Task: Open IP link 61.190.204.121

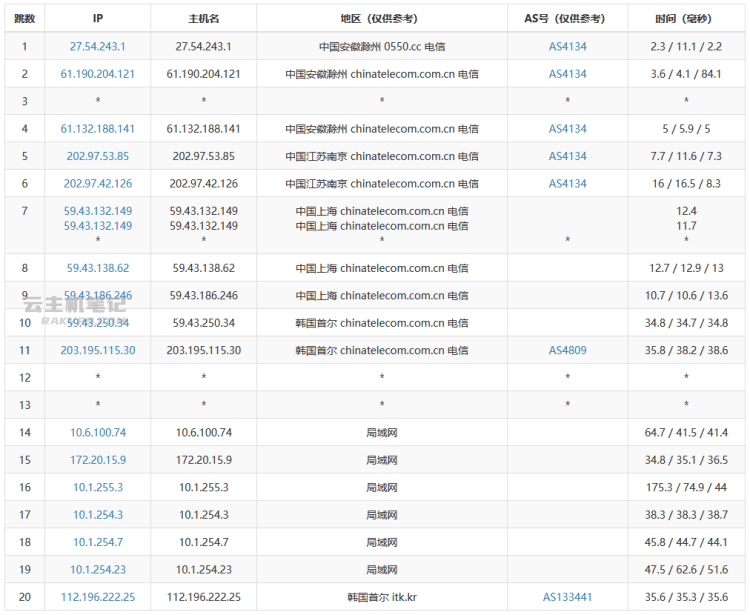Action: [x=98, y=74]
